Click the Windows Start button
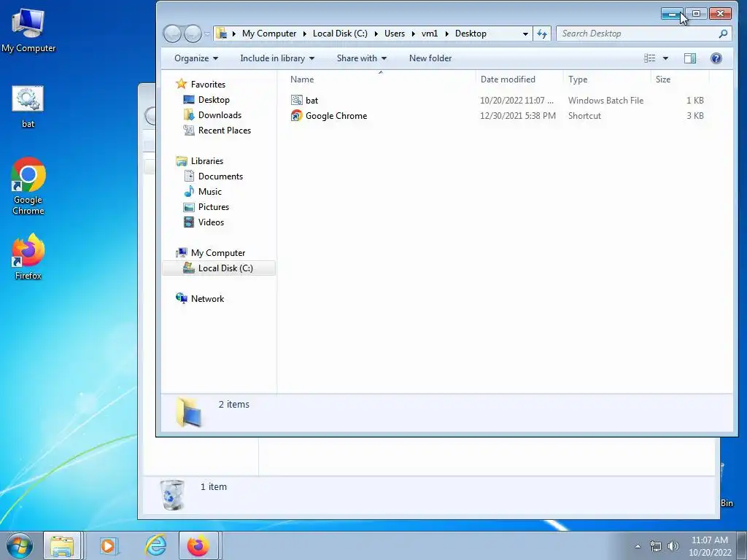This screenshot has width=747, height=560. (x=20, y=545)
